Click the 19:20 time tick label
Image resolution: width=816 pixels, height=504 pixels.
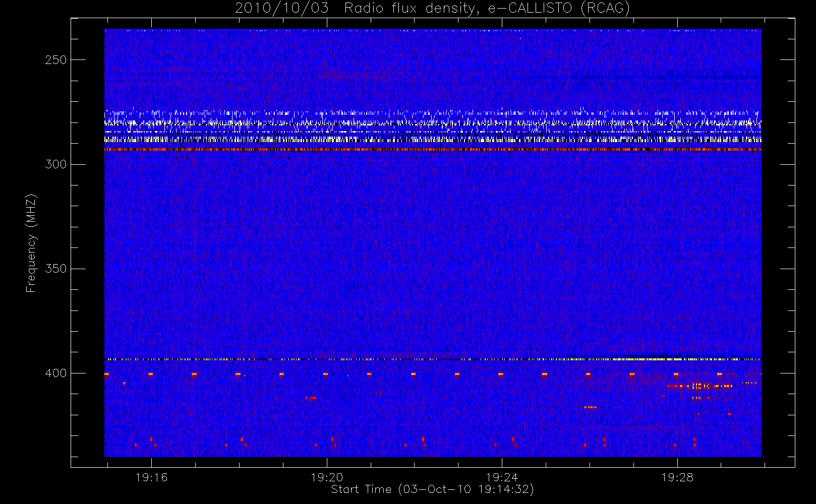pyautogui.click(x=327, y=477)
